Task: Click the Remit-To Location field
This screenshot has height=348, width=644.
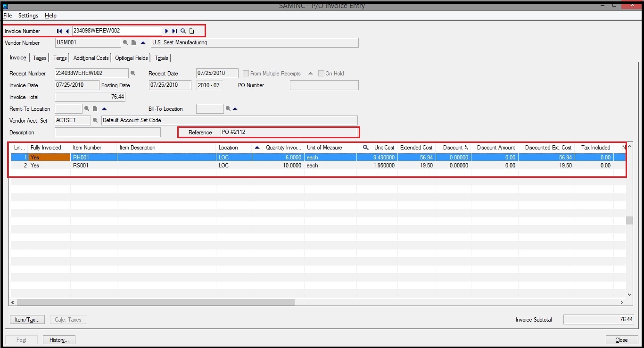Action: (x=68, y=109)
